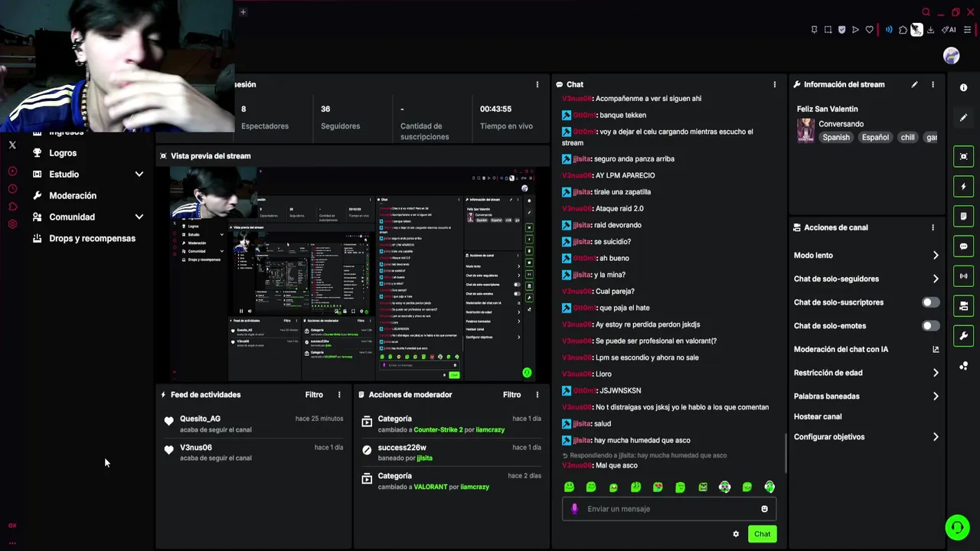Open browser easy setup sliders icon

[968, 30]
